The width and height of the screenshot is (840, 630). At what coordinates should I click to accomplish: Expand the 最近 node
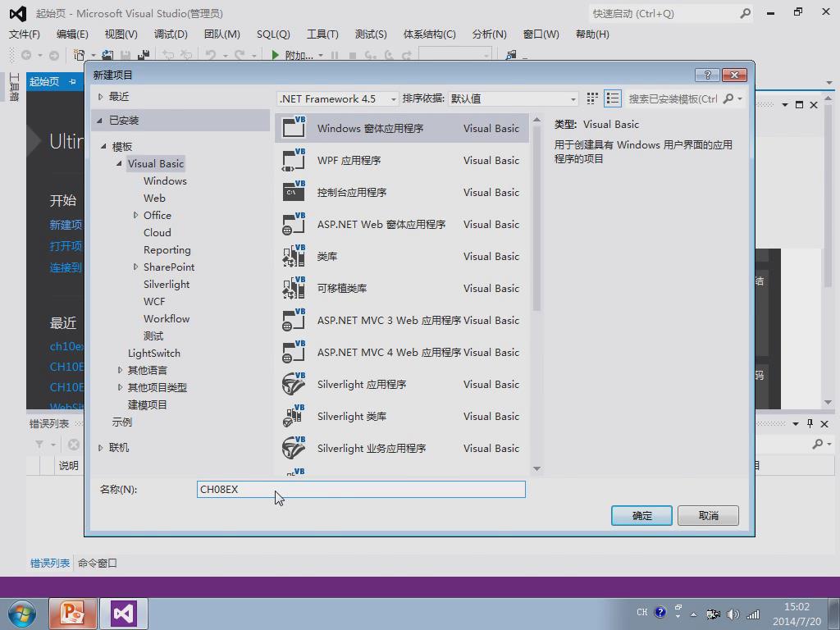[100, 97]
